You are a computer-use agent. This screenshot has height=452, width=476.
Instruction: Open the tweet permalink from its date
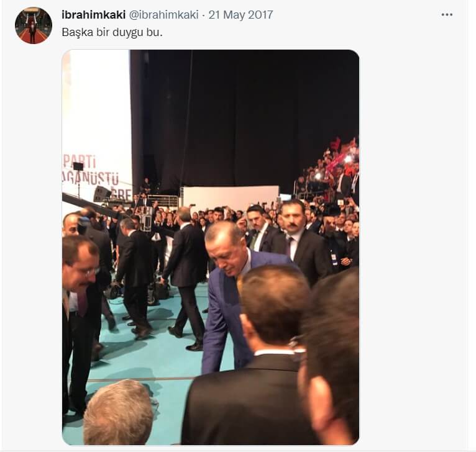coord(240,15)
